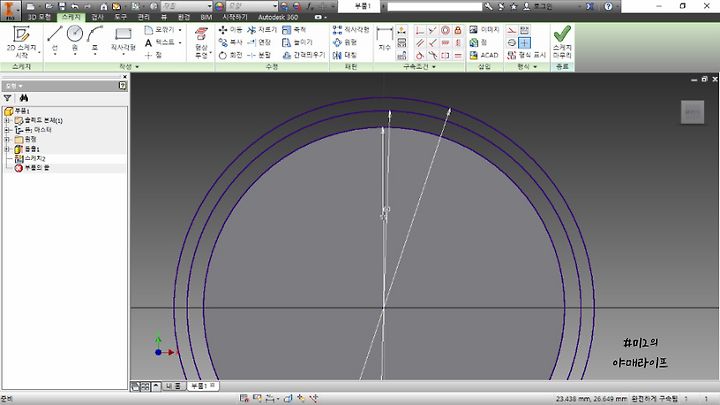Open the model browser header dropdown
Image resolution: width=720 pixels, height=405 pixels.
[x=14, y=86]
